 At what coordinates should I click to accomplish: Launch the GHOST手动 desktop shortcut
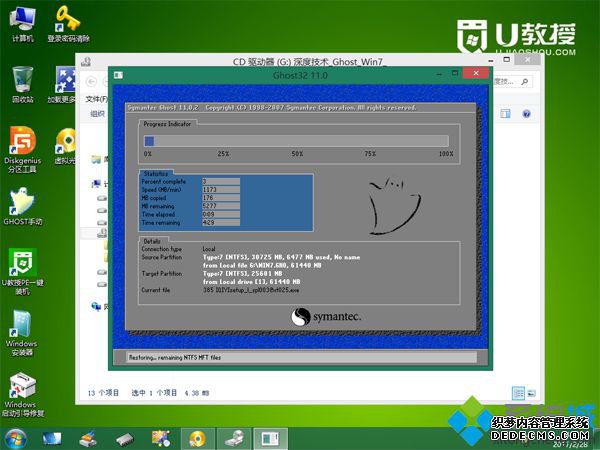click(x=23, y=207)
